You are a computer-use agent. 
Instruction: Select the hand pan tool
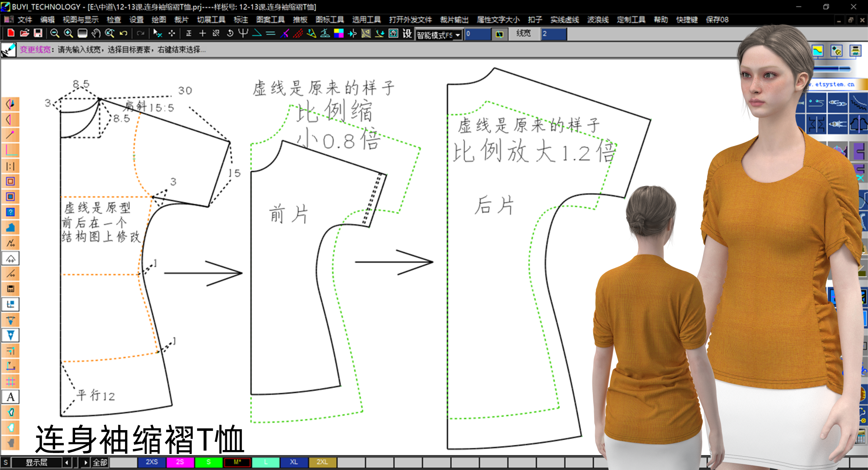[96, 33]
